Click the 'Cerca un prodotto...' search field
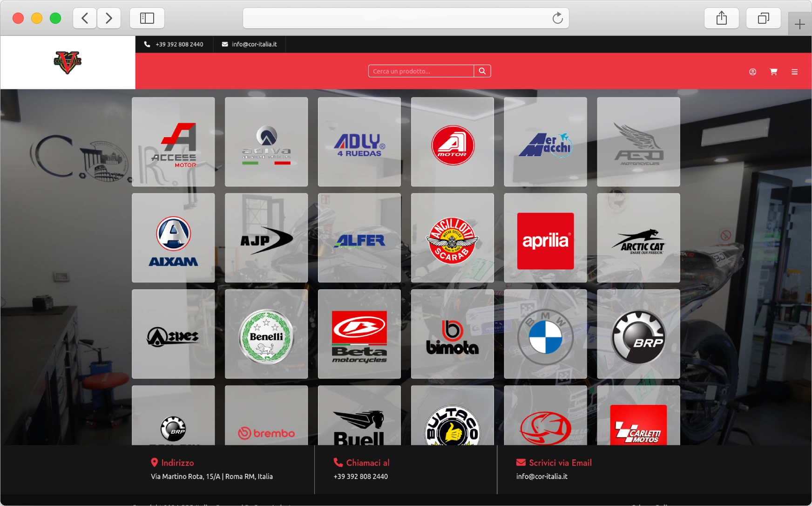This screenshot has width=812, height=506. point(421,71)
